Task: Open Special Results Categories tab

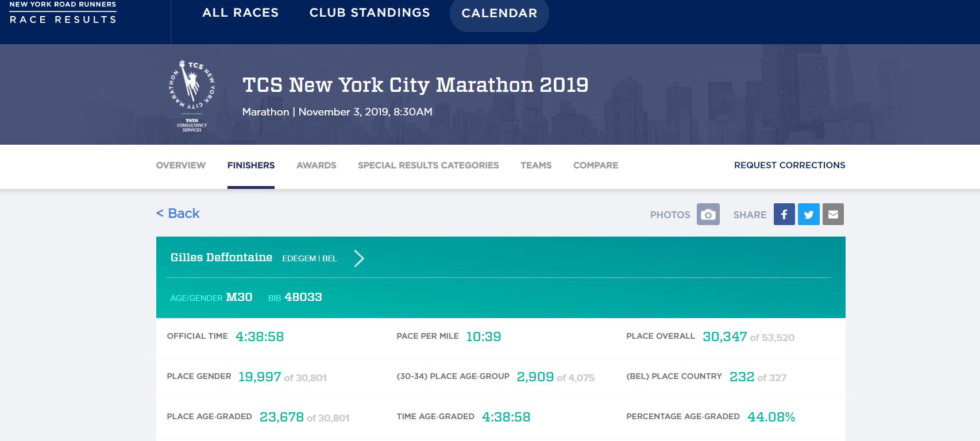Action: tap(429, 165)
